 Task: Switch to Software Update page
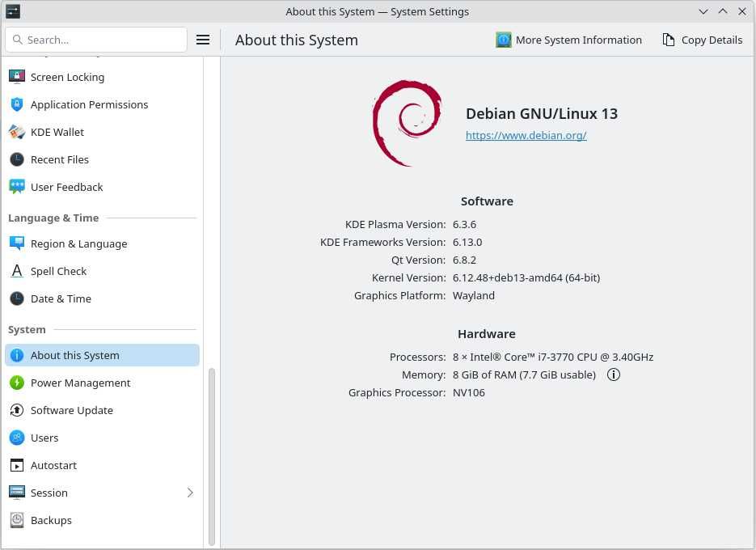[x=102, y=410]
